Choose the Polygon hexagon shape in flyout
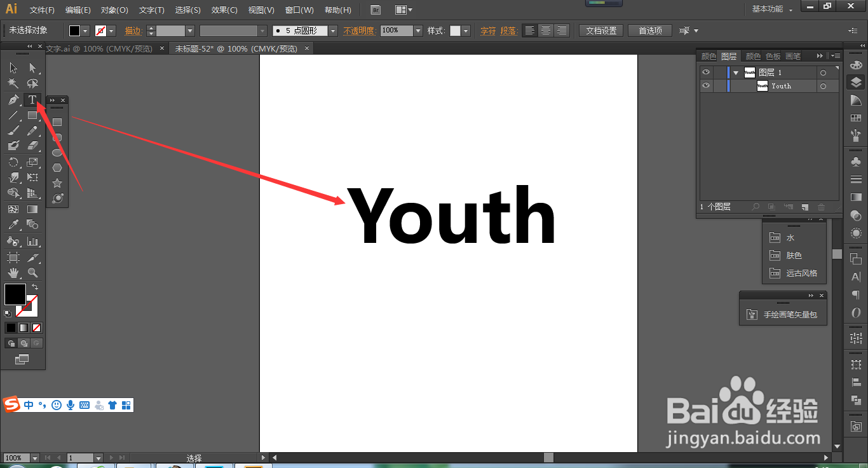This screenshot has width=868, height=468. [x=57, y=168]
